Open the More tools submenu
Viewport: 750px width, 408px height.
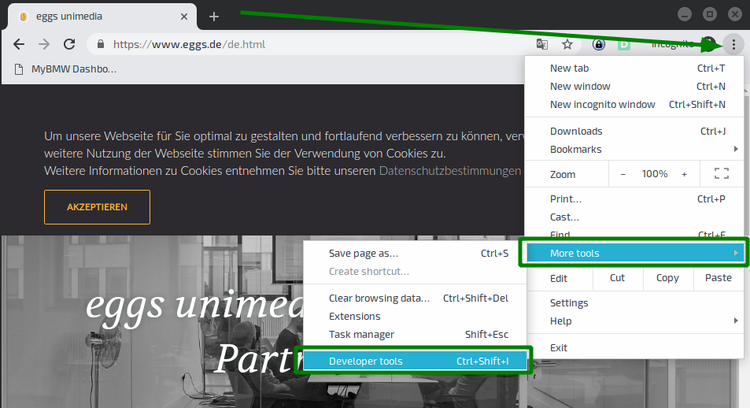[x=635, y=253]
